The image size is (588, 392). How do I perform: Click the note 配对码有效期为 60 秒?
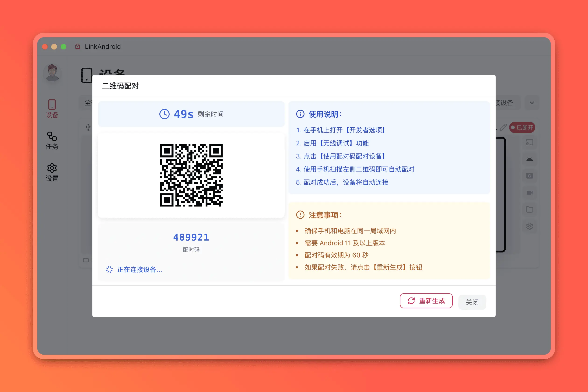[x=336, y=255]
